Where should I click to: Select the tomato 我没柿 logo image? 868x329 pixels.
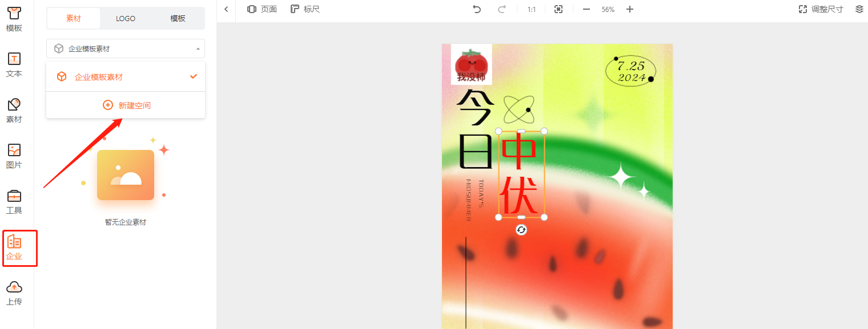point(471,64)
